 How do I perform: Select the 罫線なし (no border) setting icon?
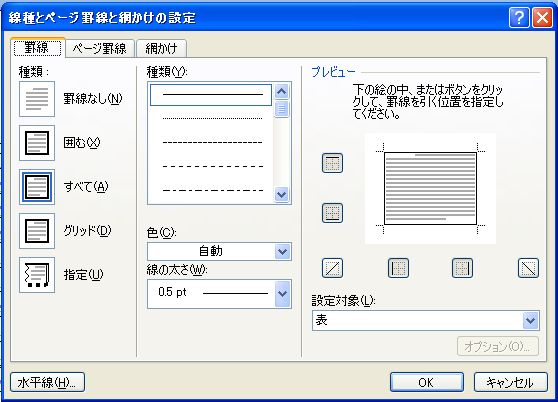tap(37, 99)
